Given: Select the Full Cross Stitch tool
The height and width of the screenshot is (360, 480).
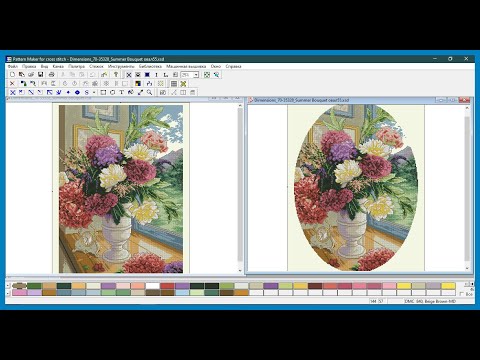Looking at the screenshot, I should click(x=13, y=92).
